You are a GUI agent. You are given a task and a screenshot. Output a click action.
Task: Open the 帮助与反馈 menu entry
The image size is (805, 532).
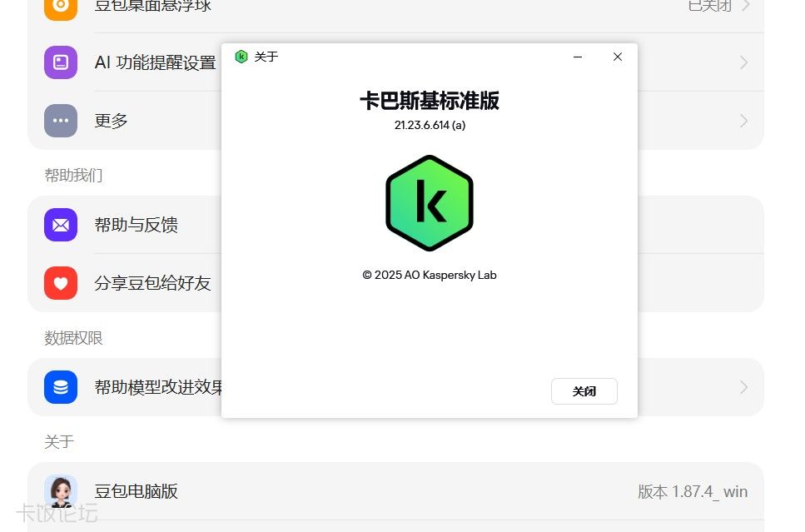(x=136, y=225)
